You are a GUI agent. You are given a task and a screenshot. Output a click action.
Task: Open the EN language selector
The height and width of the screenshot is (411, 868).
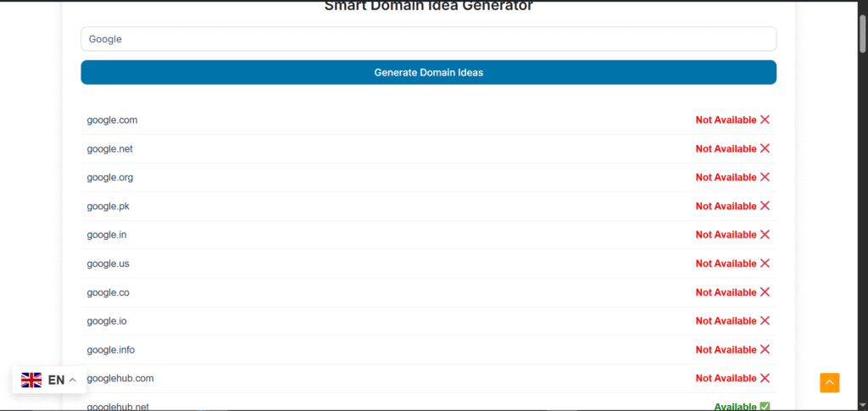click(49, 380)
